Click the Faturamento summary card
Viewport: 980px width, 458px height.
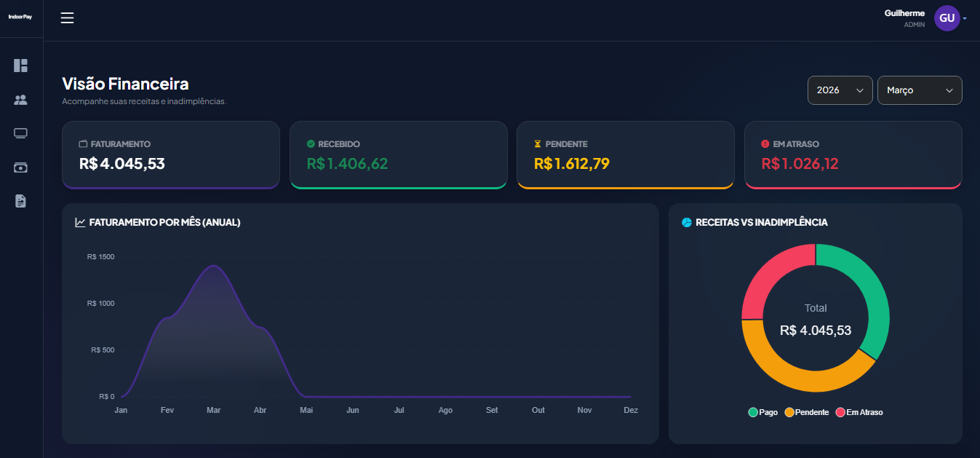tap(170, 154)
